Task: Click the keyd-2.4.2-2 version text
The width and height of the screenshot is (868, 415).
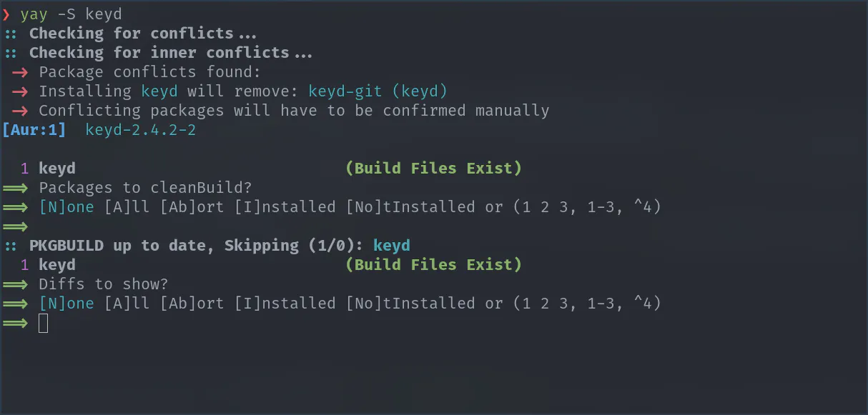Action: coord(140,130)
